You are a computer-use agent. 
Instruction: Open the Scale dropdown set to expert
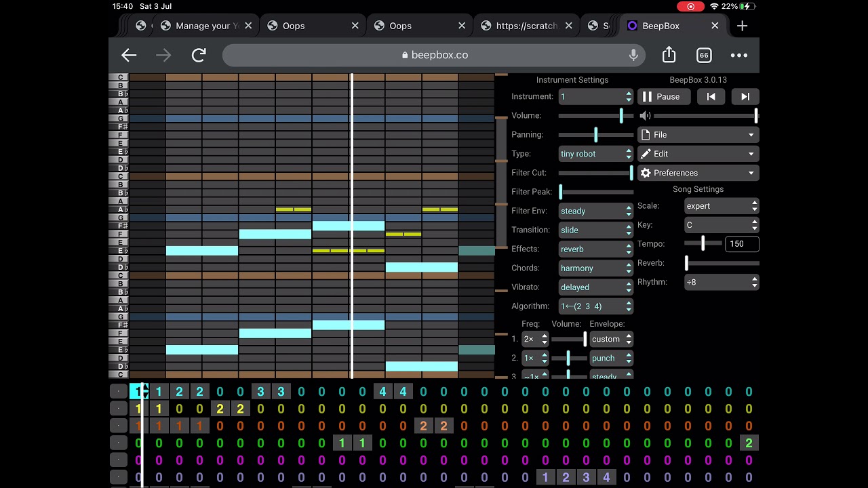722,206
